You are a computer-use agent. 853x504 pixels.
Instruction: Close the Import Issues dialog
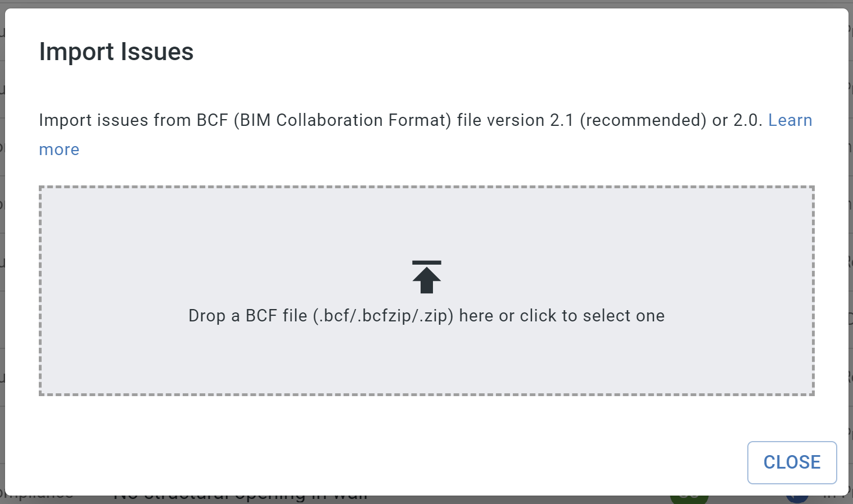coord(792,462)
